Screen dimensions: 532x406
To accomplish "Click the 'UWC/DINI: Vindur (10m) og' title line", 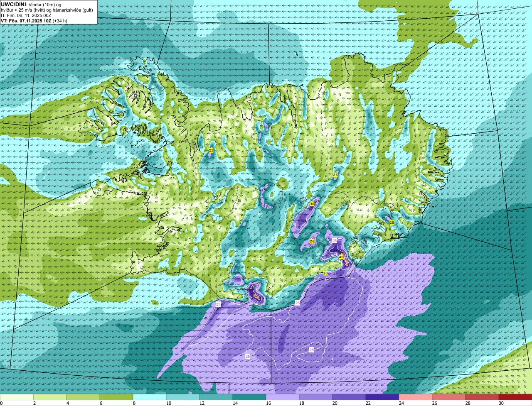I will click(x=31, y=4).
